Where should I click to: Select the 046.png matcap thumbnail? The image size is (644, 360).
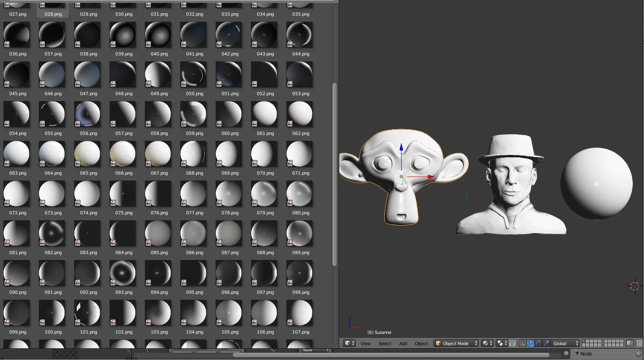pyautogui.click(x=52, y=74)
